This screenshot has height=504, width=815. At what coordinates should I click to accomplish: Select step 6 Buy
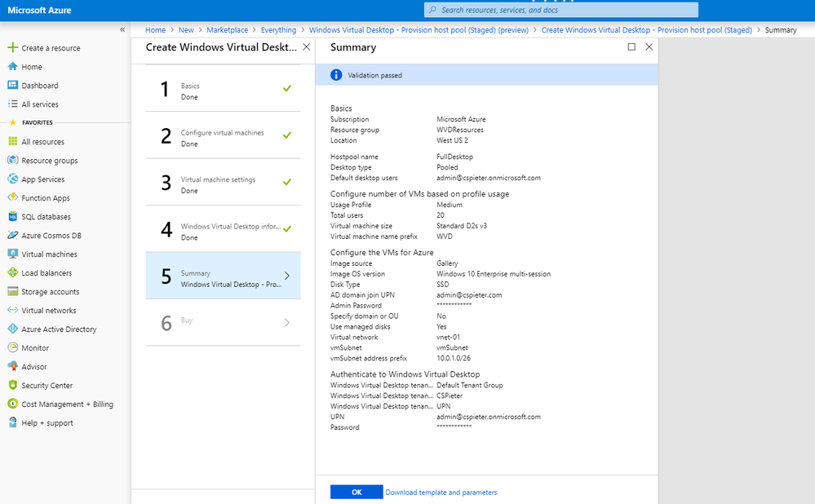point(223,322)
